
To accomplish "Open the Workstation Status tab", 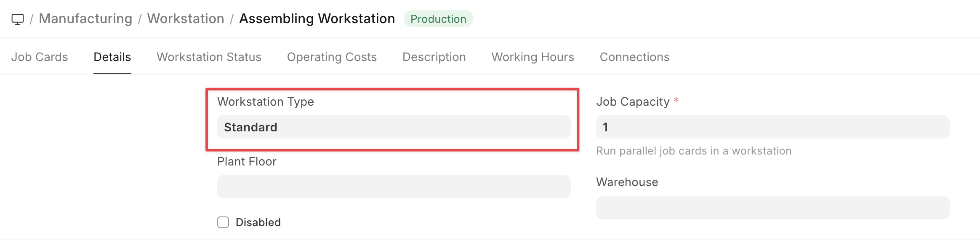I will (x=209, y=57).
